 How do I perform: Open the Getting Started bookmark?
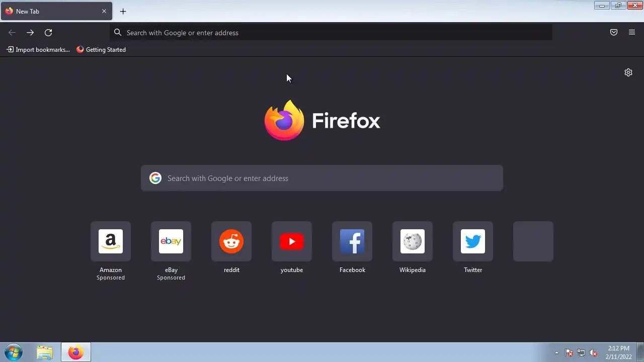tap(101, 50)
